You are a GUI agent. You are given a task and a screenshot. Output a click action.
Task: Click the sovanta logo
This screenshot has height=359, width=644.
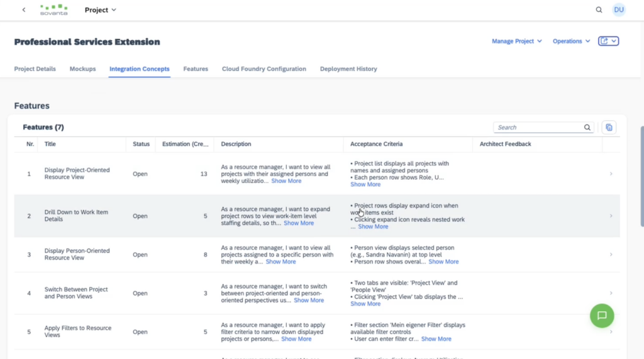click(53, 10)
